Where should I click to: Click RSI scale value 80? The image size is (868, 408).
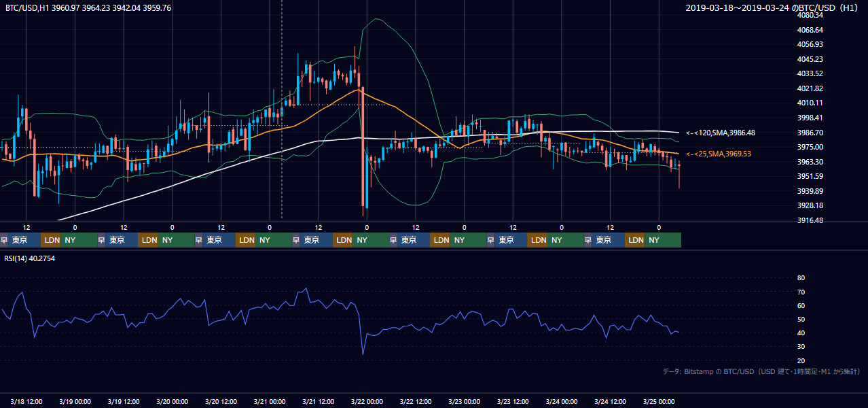pyautogui.click(x=801, y=278)
